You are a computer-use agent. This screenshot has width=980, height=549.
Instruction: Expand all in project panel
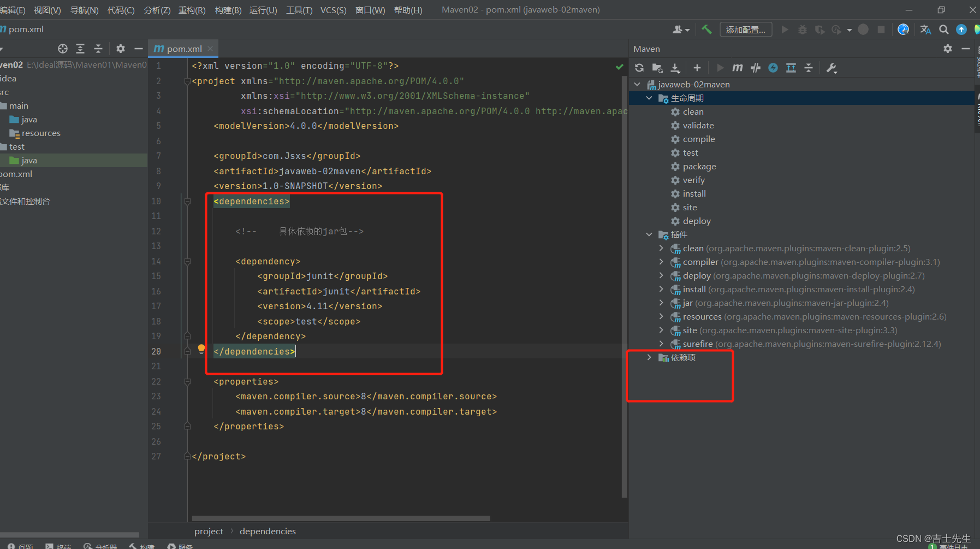coord(80,49)
